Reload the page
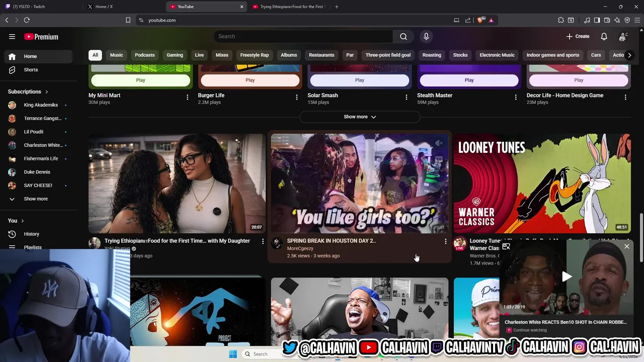The height and width of the screenshot is (362, 644). (x=27, y=20)
